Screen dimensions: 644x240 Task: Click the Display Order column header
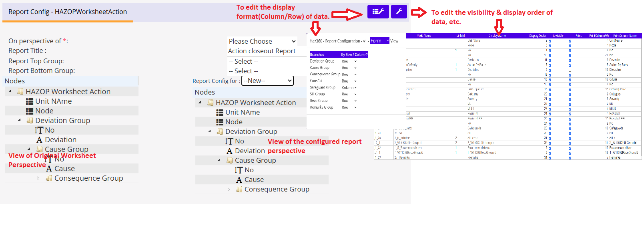538,36
